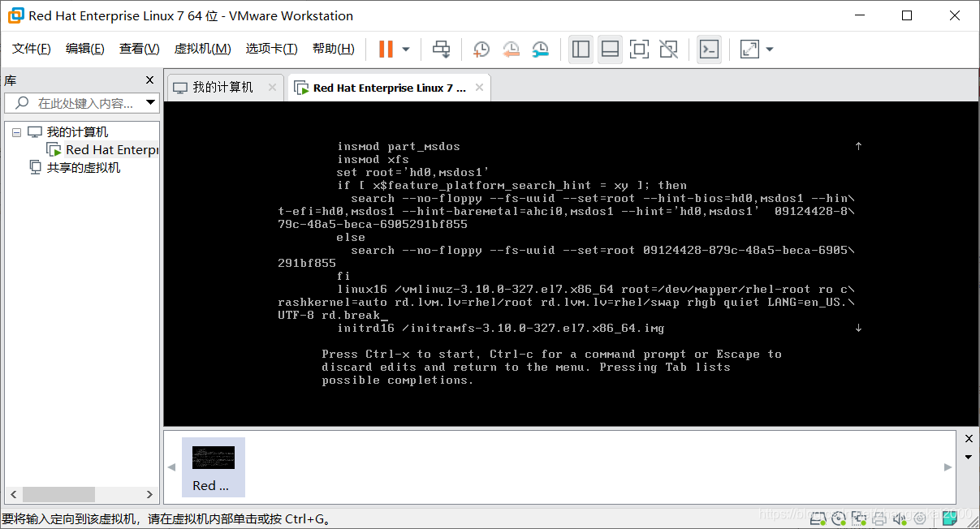Click the Unity mode toolbar icon
The width and height of the screenshot is (980, 529).
[x=668, y=49]
